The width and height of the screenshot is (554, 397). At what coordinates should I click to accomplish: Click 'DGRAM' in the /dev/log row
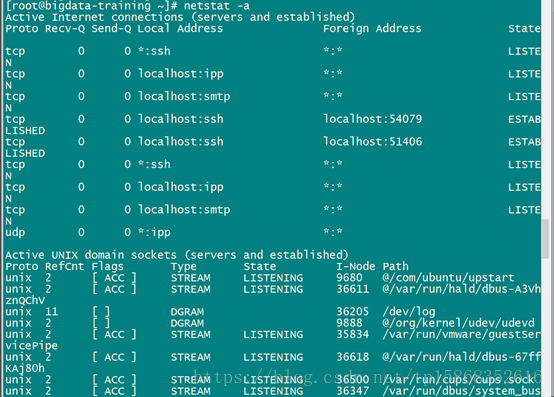click(187, 312)
